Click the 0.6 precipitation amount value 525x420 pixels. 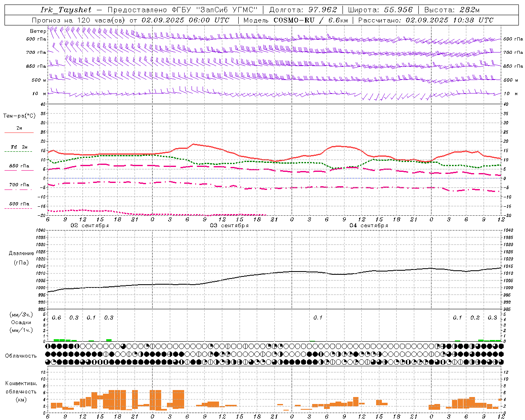[x=57, y=318]
